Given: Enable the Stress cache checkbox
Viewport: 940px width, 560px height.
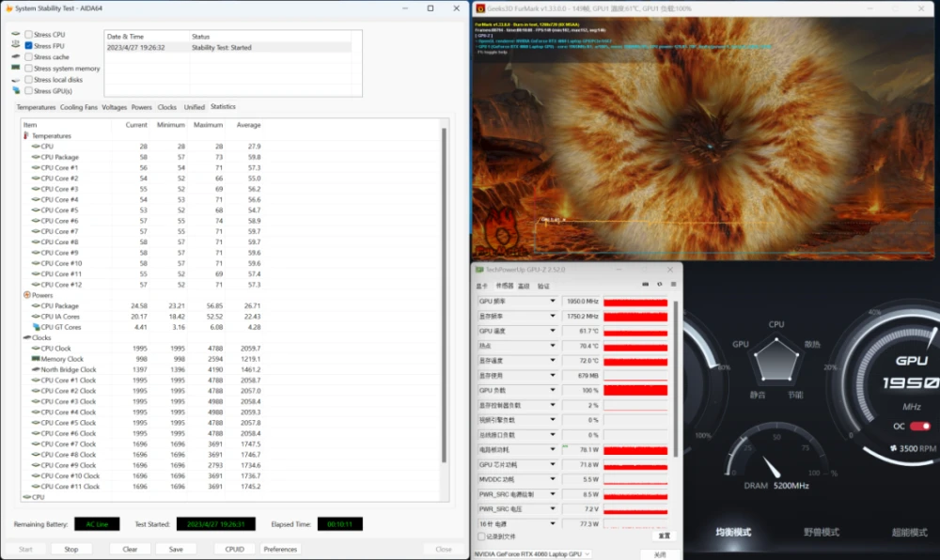Looking at the screenshot, I should [x=28, y=57].
